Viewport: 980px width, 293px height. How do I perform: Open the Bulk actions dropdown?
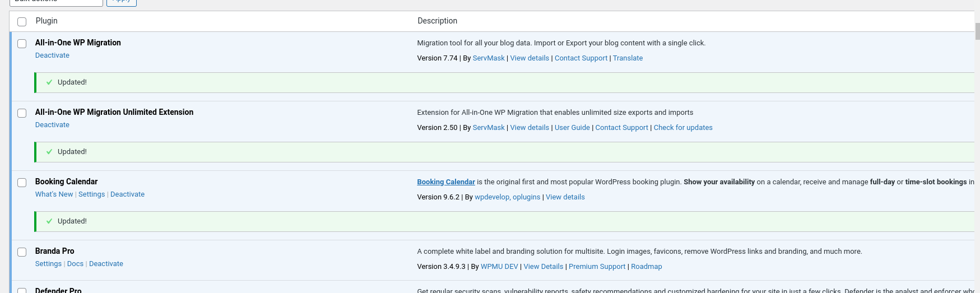point(56,2)
